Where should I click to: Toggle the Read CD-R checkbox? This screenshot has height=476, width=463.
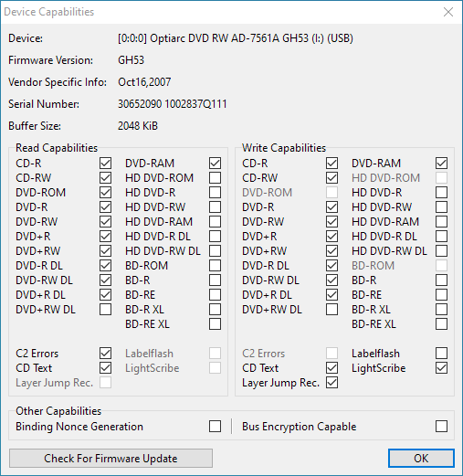105,164
